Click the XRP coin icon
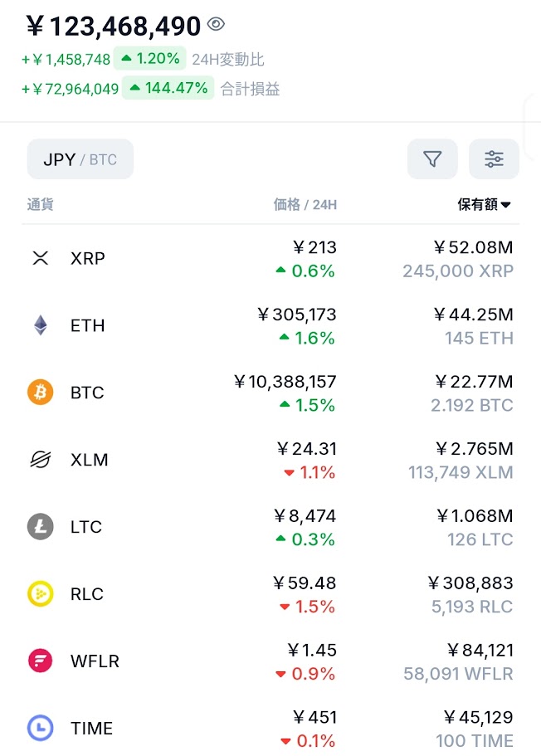 tap(40, 258)
